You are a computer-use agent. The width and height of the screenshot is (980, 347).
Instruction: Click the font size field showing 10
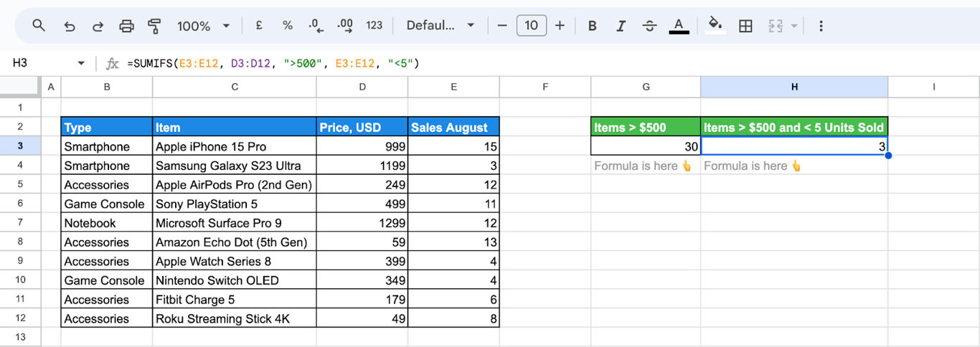[531, 26]
